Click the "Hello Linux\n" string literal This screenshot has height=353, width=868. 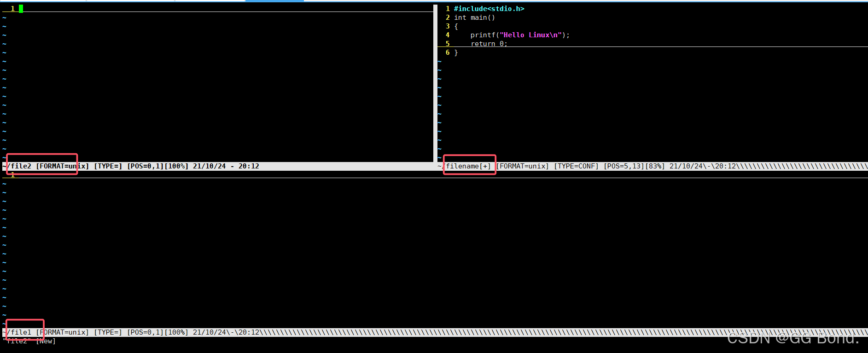(x=530, y=35)
